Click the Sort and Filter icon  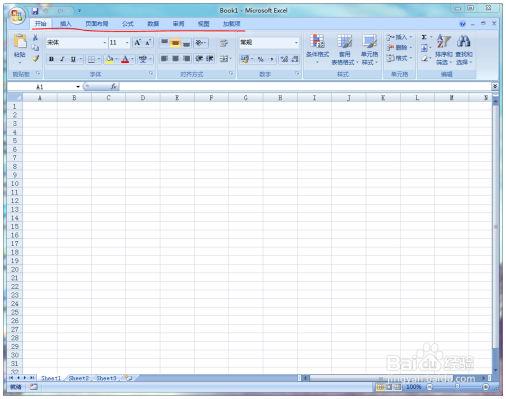point(444,41)
